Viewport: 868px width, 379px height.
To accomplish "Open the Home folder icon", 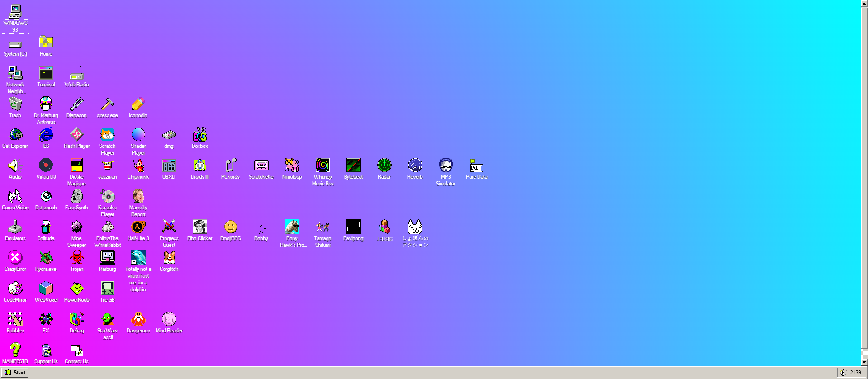I will coord(46,43).
